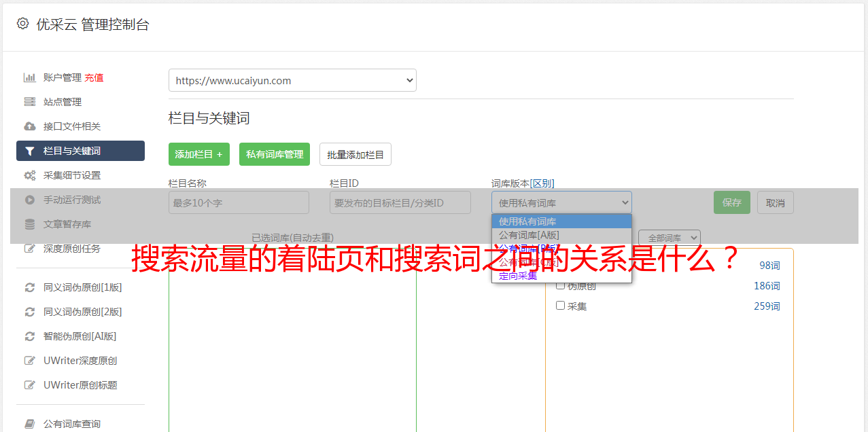The image size is (868, 432).
Task: Click the play icon for 手动运行测试
Action: click(x=29, y=200)
